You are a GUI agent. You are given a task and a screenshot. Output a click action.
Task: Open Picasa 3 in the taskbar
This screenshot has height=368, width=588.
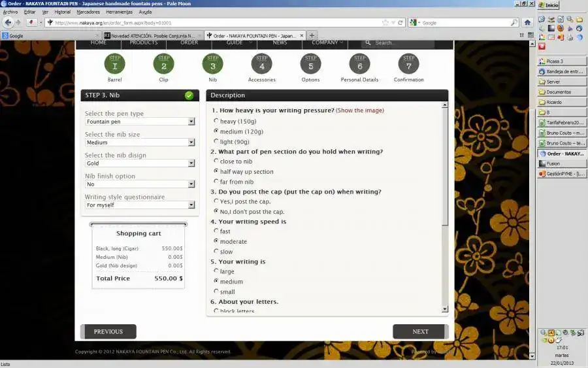pos(562,61)
